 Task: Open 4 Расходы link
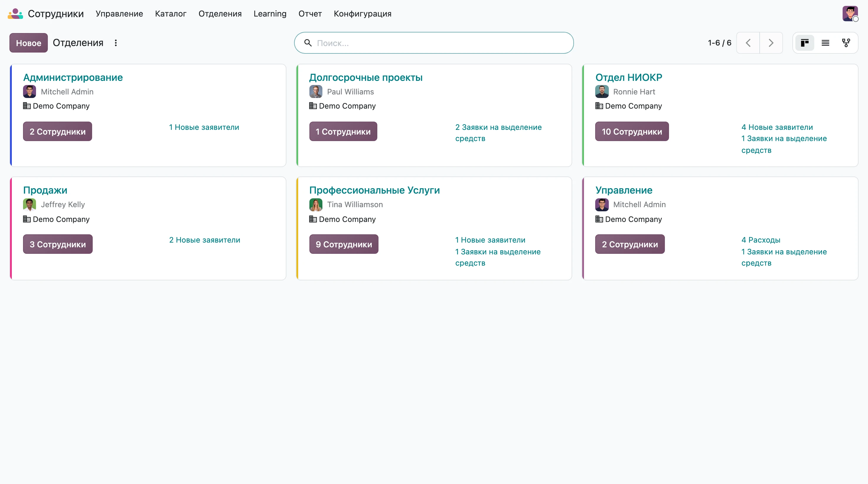pyautogui.click(x=761, y=240)
